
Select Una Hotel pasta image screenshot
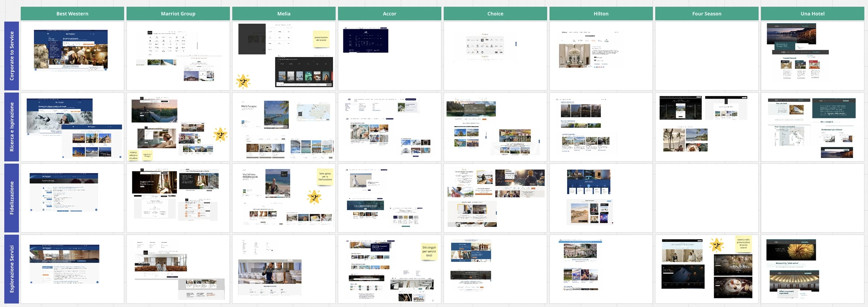tap(791, 250)
